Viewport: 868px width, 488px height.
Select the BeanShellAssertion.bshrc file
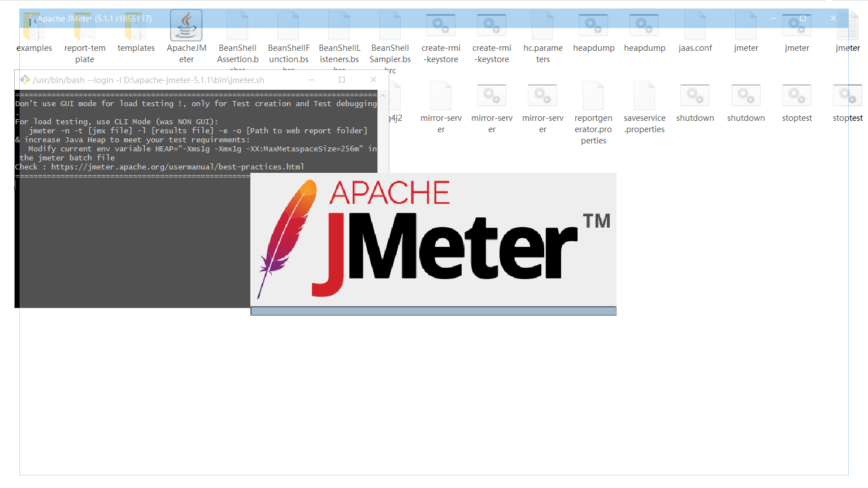tap(237, 40)
